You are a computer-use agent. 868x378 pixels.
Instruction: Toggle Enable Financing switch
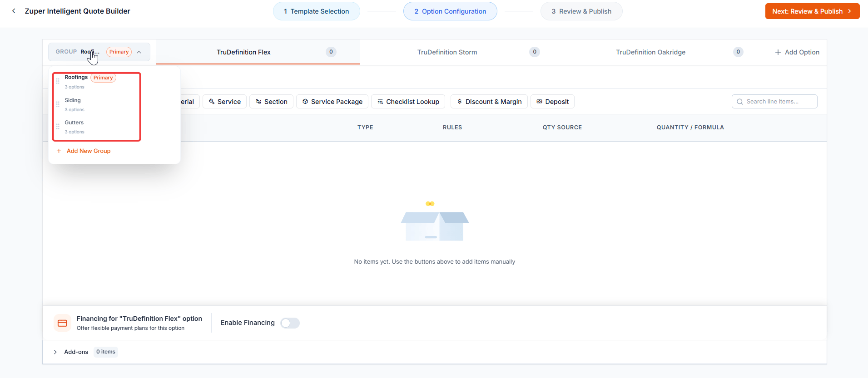coord(290,323)
